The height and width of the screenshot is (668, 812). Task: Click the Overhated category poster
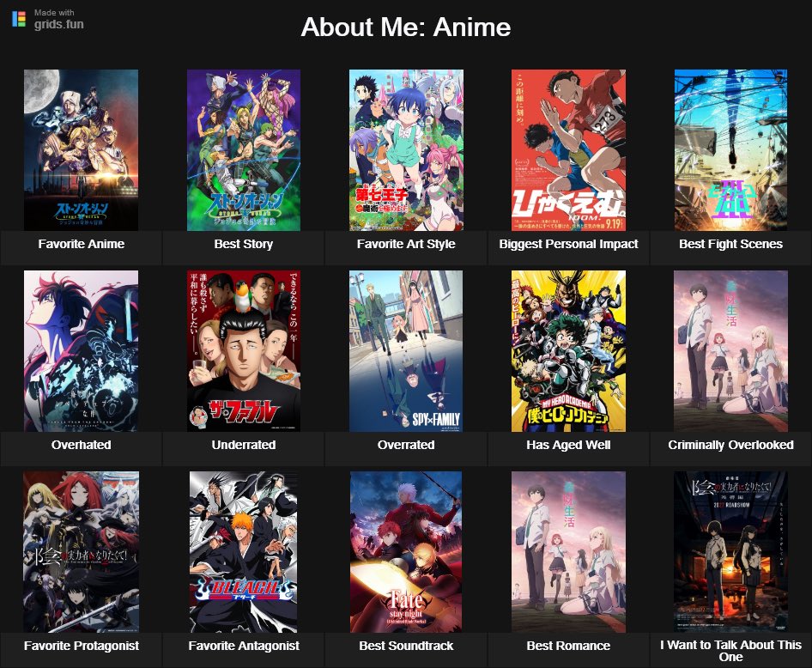click(81, 351)
